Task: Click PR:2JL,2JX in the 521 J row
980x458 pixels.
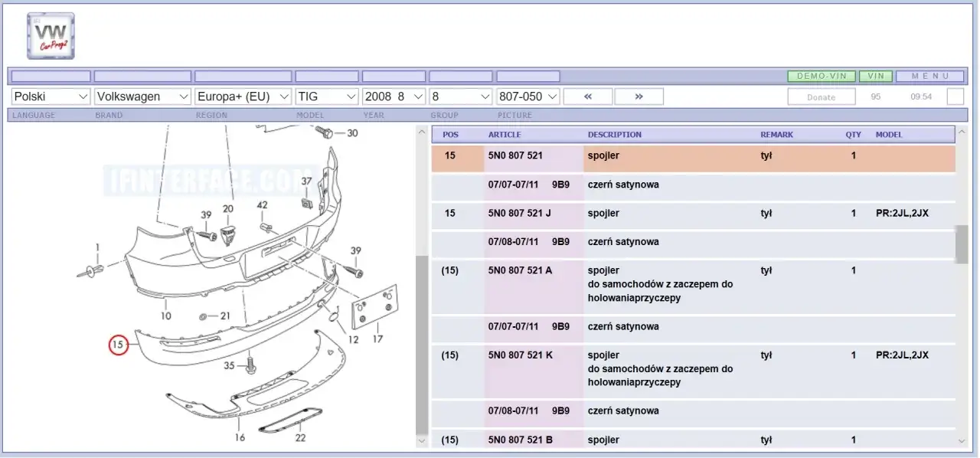Action: point(902,214)
